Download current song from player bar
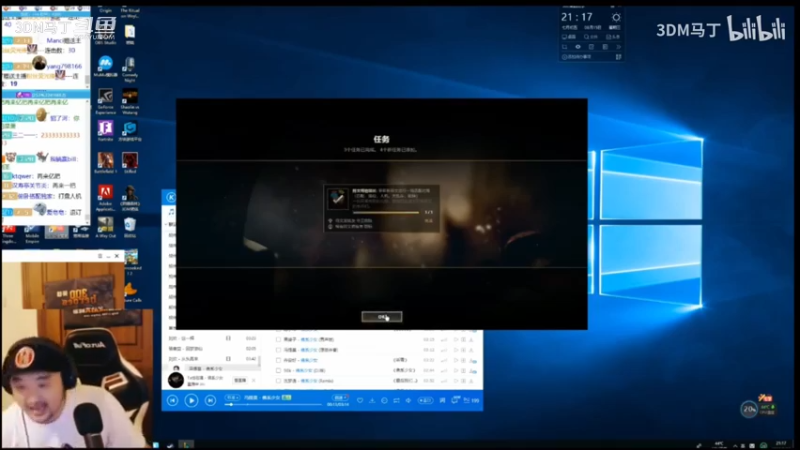The image size is (800, 450). [x=372, y=401]
